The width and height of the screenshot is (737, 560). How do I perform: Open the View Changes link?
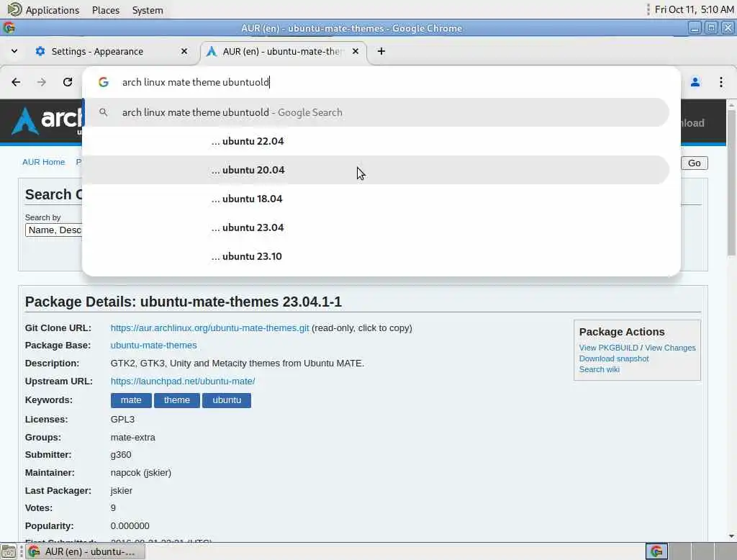[x=670, y=348]
